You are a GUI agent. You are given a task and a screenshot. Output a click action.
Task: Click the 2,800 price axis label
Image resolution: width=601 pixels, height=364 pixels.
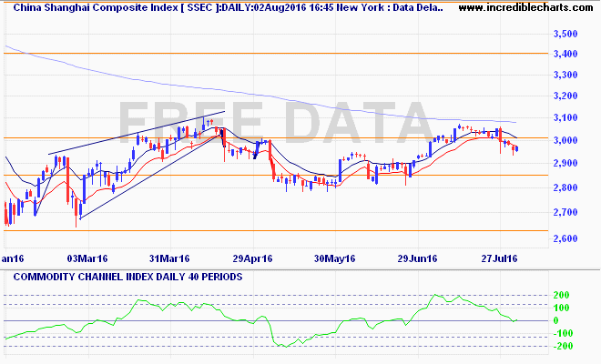click(565, 187)
